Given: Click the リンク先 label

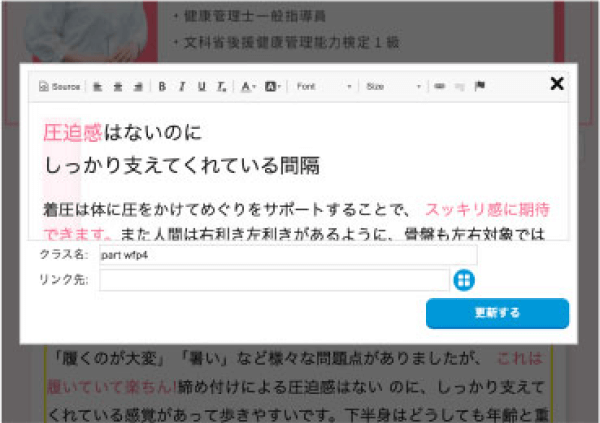Looking at the screenshot, I should (x=64, y=280).
